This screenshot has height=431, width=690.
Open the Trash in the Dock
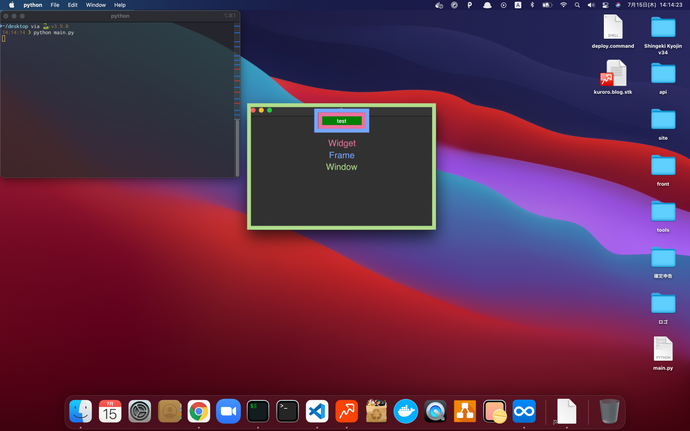[609, 411]
